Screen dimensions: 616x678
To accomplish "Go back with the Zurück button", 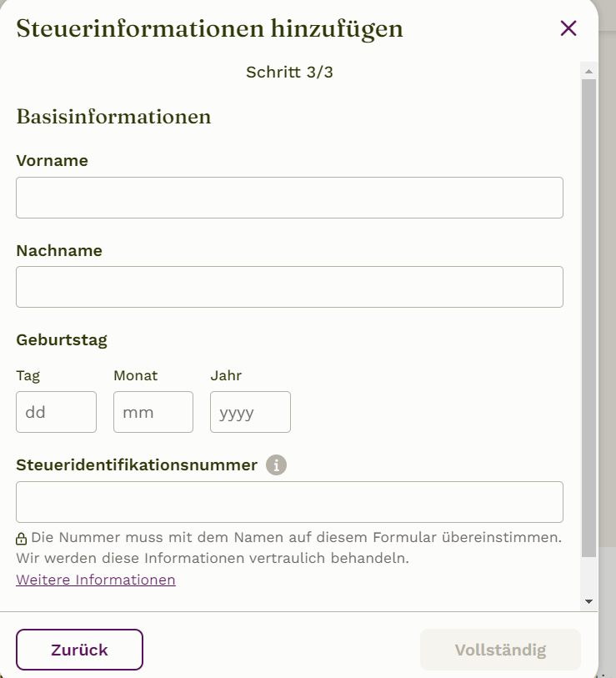I will [79, 650].
